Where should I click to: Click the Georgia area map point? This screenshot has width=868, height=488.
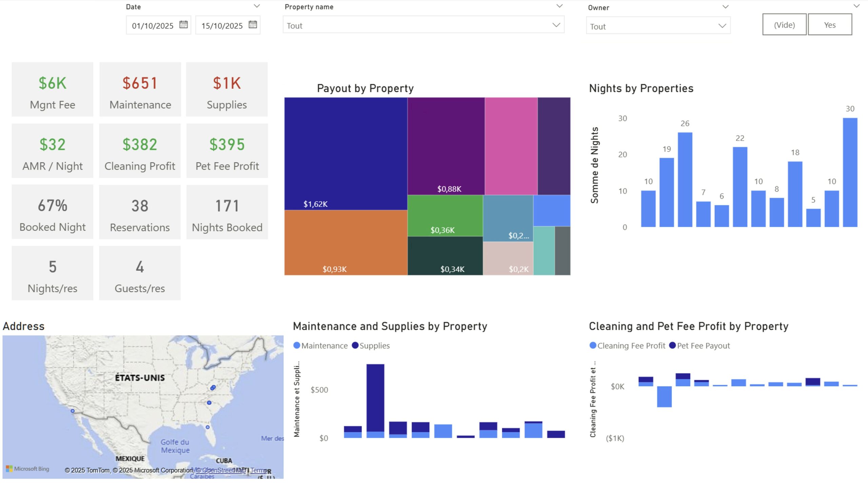(209, 403)
